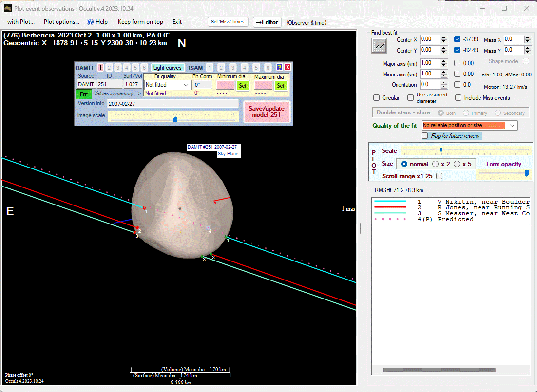Select DAMIT model number 1

pos(100,68)
